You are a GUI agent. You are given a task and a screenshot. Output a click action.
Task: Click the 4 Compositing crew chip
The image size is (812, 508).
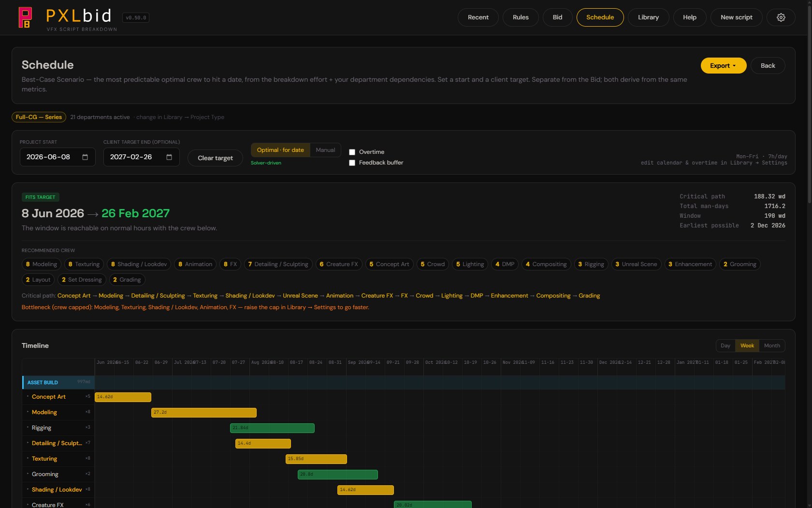(546, 264)
